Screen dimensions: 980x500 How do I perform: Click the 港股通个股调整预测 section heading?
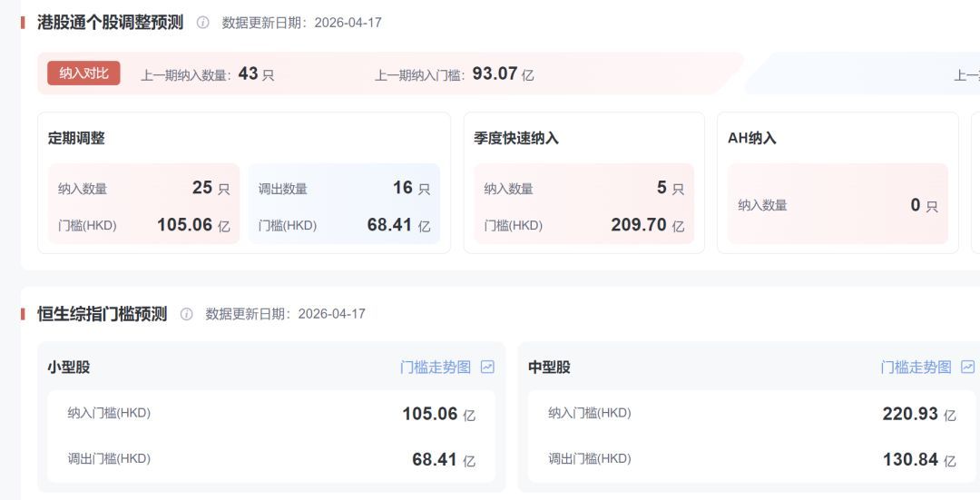pos(110,23)
